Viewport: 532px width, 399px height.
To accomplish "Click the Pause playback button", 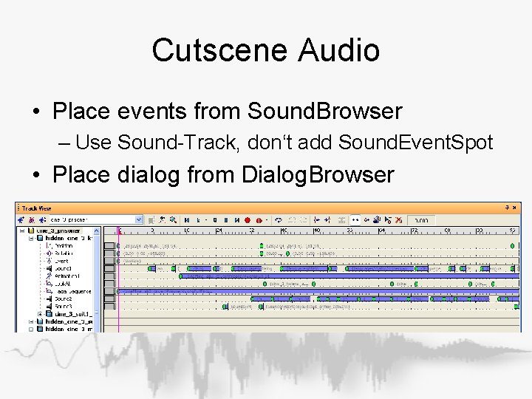I will (x=226, y=220).
